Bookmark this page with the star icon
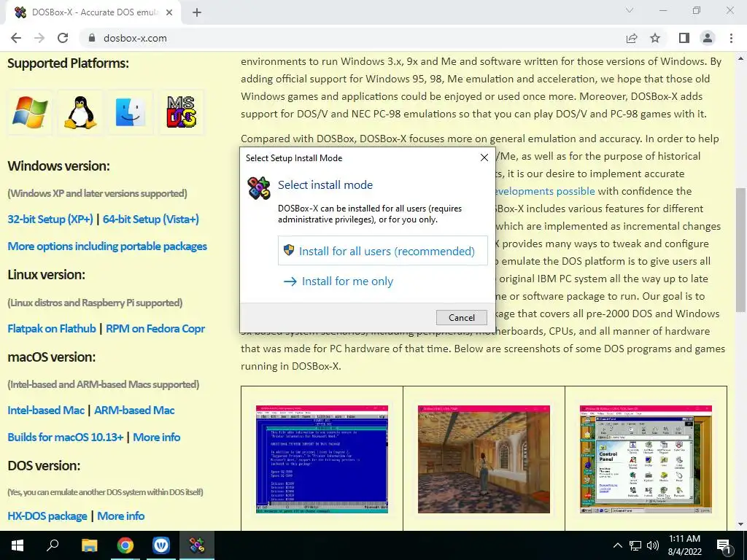Image resolution: width=747 pixels, height=560 pixels. (655, 38)
